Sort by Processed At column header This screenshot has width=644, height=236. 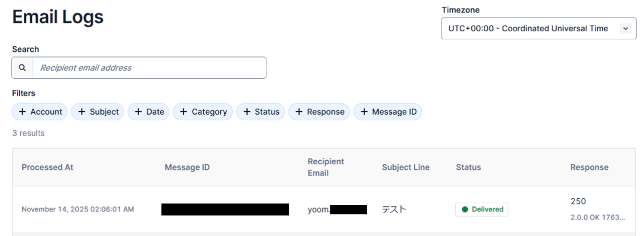(x=47, y=168)
